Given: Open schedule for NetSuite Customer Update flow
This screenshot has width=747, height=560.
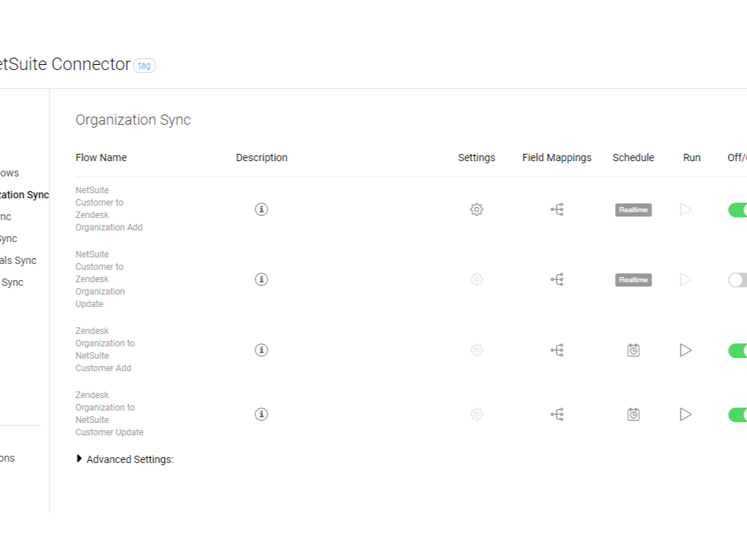Looking at the screenshot, I should point(633,414).
